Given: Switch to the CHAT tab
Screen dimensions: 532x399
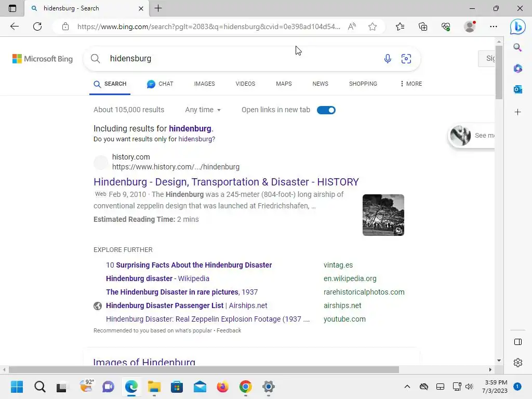Looking at the screenshot, I should (160, 84).
